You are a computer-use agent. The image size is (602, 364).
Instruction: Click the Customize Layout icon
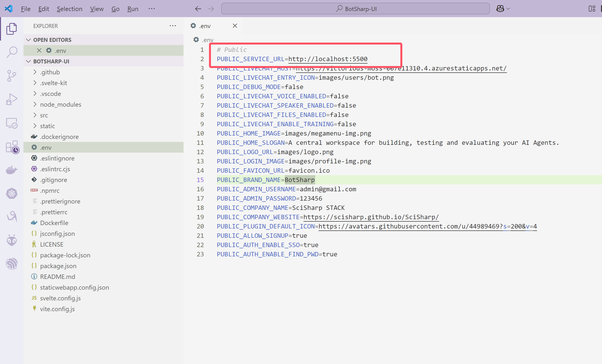coord(592,9)
